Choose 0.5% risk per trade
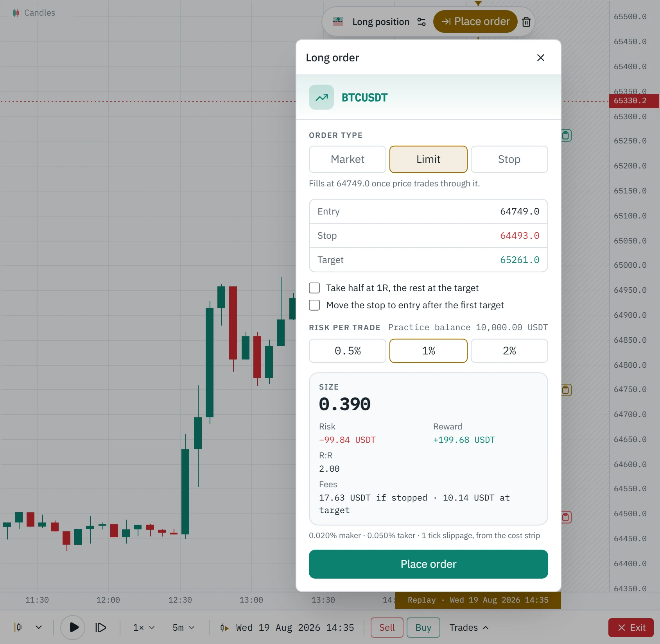Viewport: 660px width, 644px height. (x=348, y=351)
